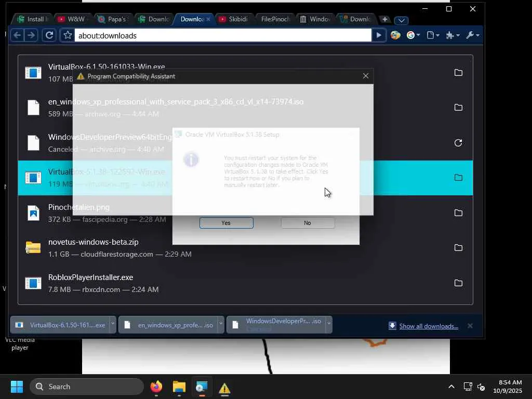This screenshot has height=399, width=532.
Task: Switch to the File:Pinoch tab
Action: point(275,19)
